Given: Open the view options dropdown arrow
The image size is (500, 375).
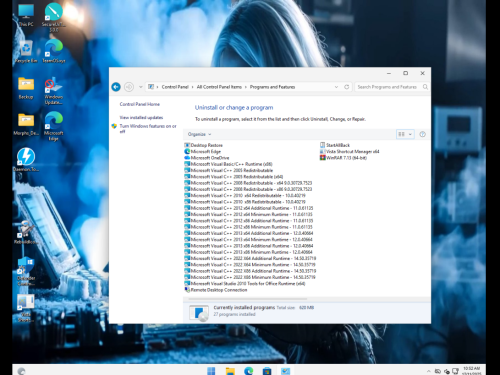Looking at the screenshot, I should point(410,134).
